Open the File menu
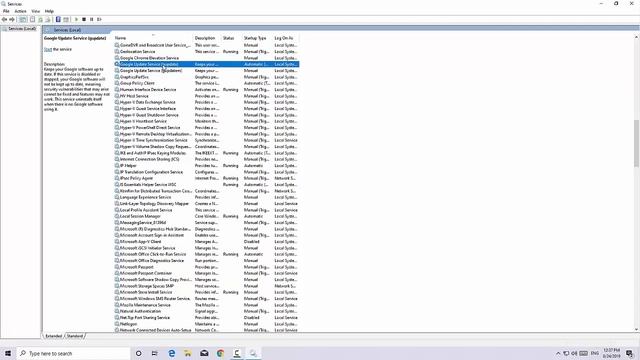This screenshot has width=640, height=360. pyautogui.click(x=6, y=11)
